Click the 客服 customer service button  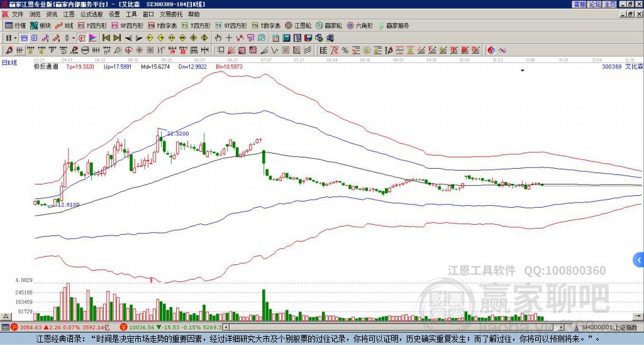[579, 4]
